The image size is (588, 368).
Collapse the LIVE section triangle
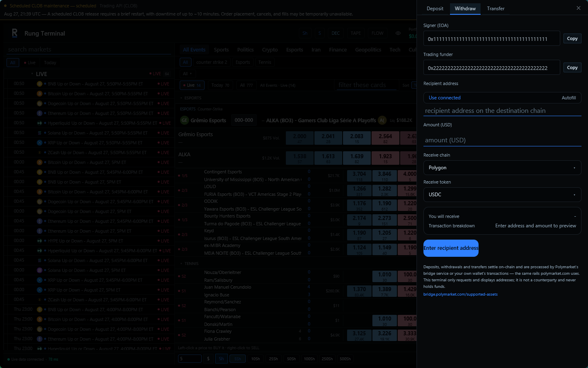(x=32, y=74)
